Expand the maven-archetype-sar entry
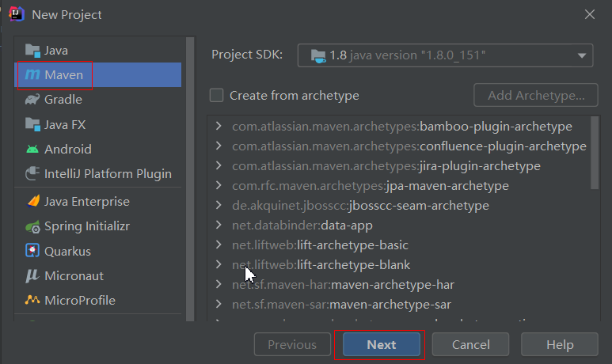Image resolution: width=612 pixels, height=364 pixels. click(x=219, y=305)
